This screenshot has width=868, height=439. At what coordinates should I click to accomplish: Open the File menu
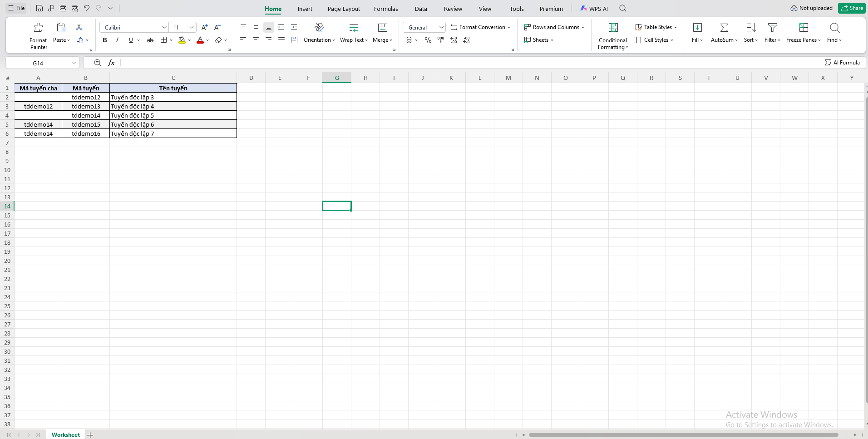pos(16,8)
